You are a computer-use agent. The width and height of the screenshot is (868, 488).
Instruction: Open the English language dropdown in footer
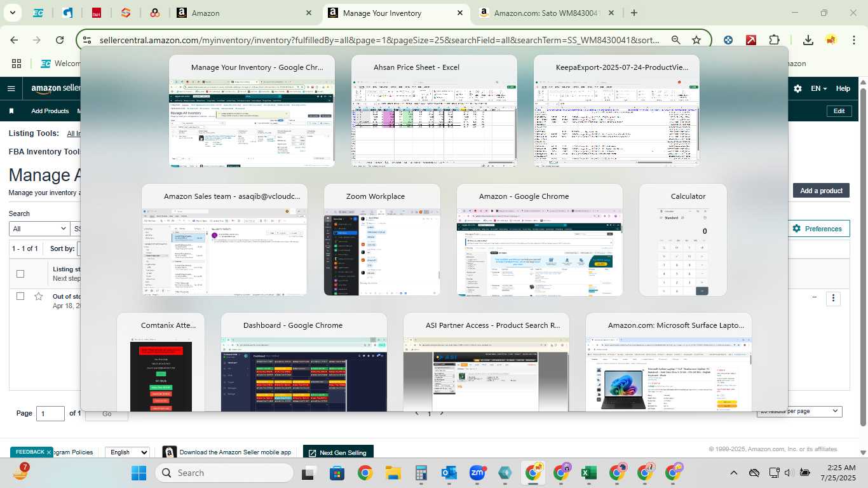pyautogui.click(x=127, y=452)
